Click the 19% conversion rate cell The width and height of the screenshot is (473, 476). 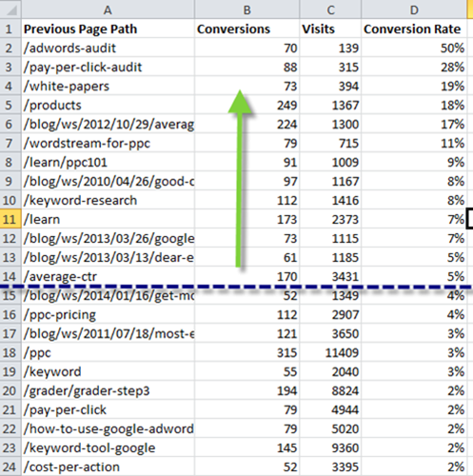coord(414,86)
